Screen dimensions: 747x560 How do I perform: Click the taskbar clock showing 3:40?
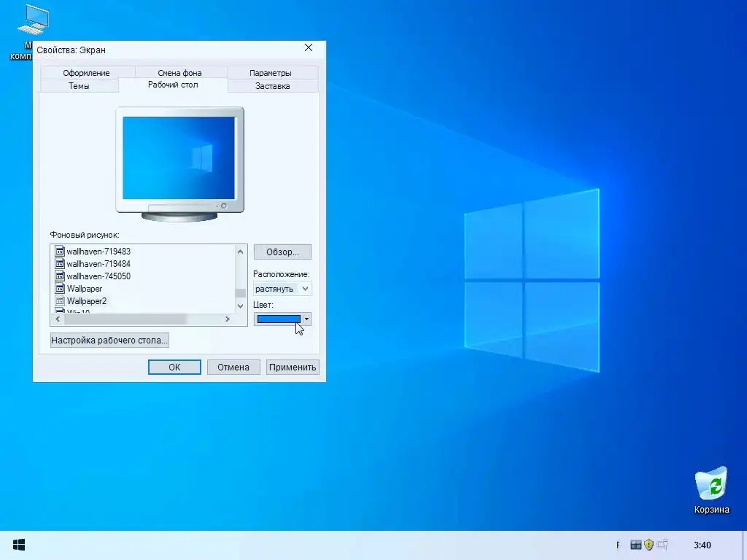703,545
